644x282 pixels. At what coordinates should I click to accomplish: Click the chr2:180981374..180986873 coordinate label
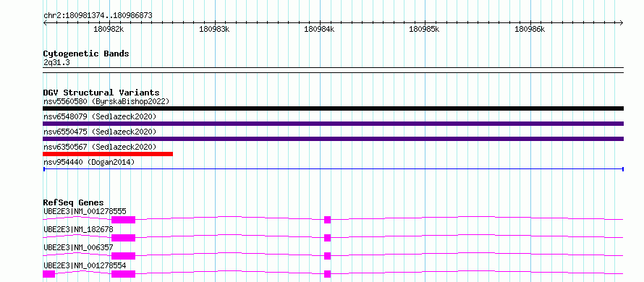(x=98, y=16)
